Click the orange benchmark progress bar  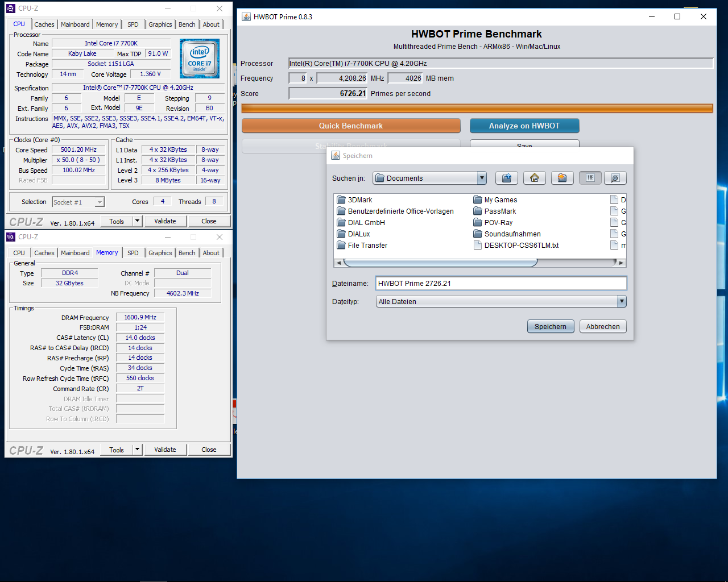(477, 108)
